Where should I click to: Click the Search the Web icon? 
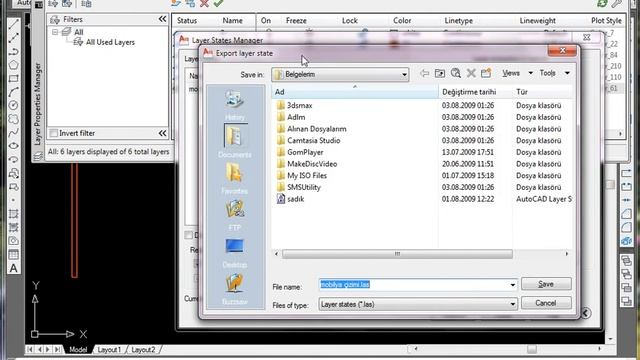point(456,73)
